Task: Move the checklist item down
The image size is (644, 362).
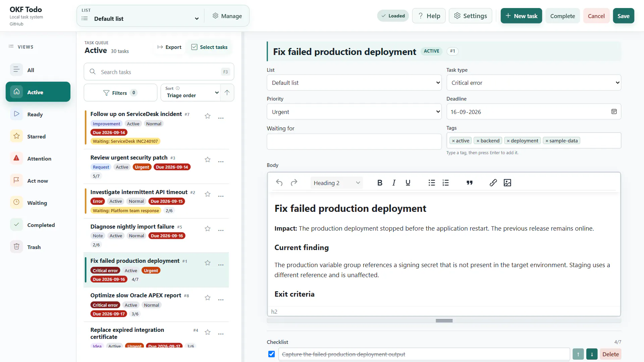Action: coord(592,354)
